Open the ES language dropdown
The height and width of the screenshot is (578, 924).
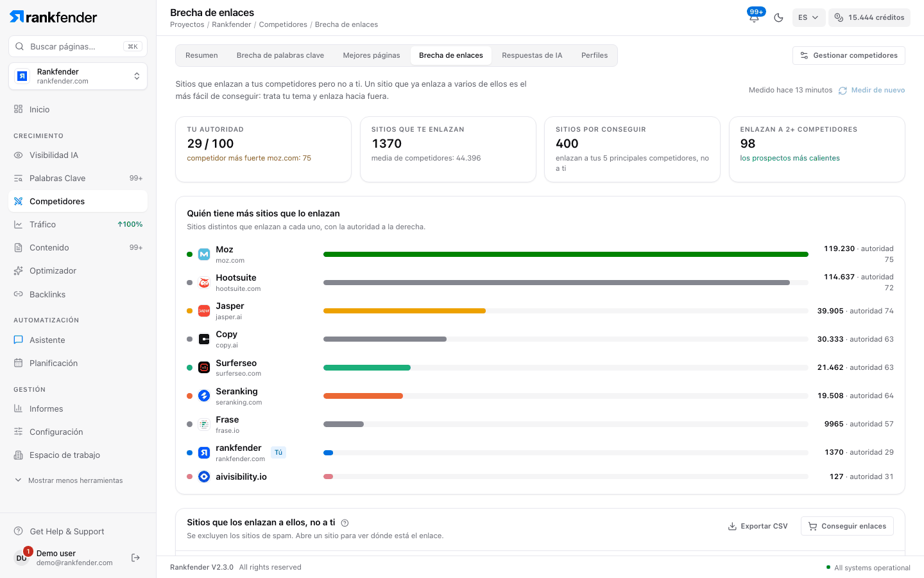(x=808, y=17)
